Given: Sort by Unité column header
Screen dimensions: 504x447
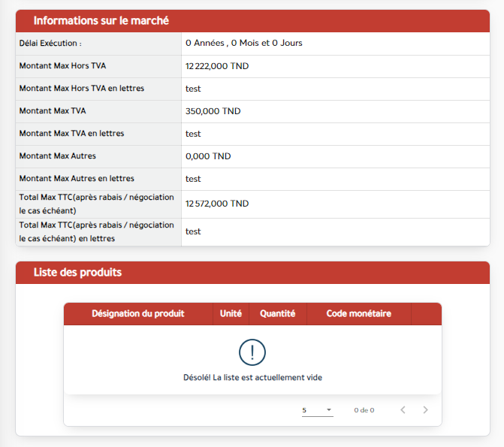Looking at the screenshot, I should 231,314.
